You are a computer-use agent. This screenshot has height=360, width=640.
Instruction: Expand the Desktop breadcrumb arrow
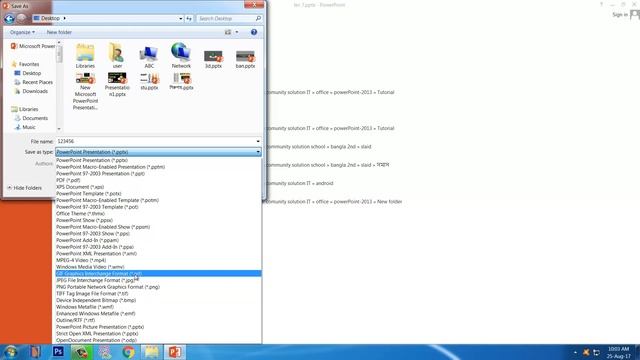point(64,18)
